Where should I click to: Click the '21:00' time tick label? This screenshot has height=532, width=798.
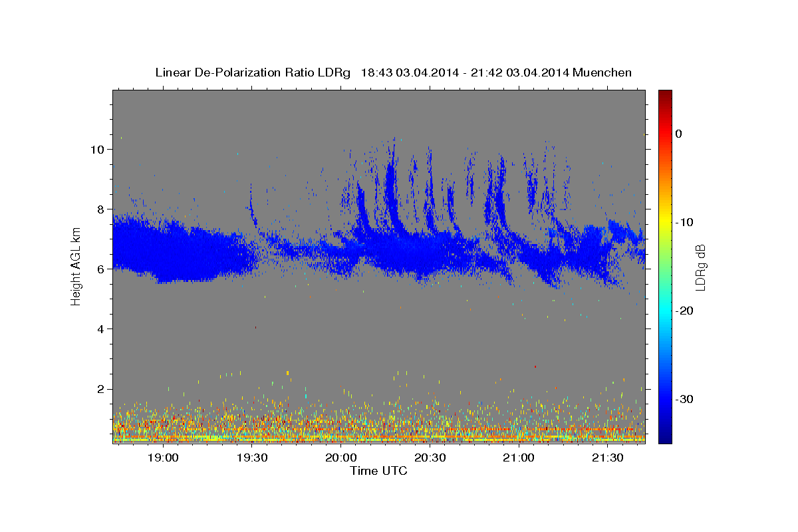tap(519, 458)
